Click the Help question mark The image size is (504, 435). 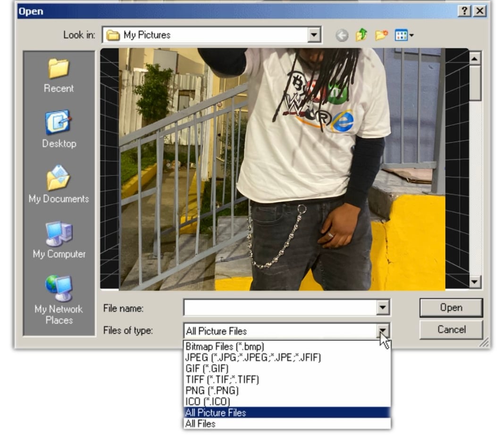tap(465, 10)
